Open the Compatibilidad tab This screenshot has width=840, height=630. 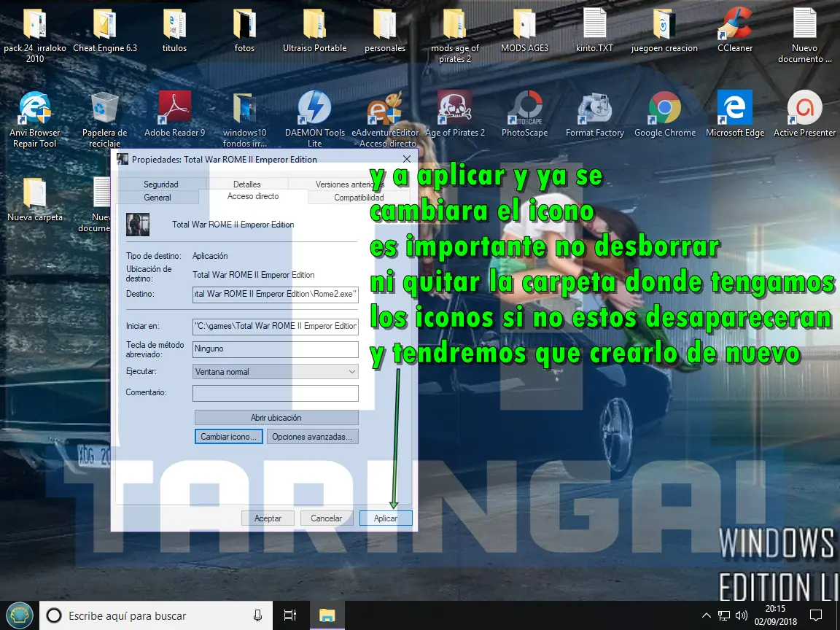359,197
